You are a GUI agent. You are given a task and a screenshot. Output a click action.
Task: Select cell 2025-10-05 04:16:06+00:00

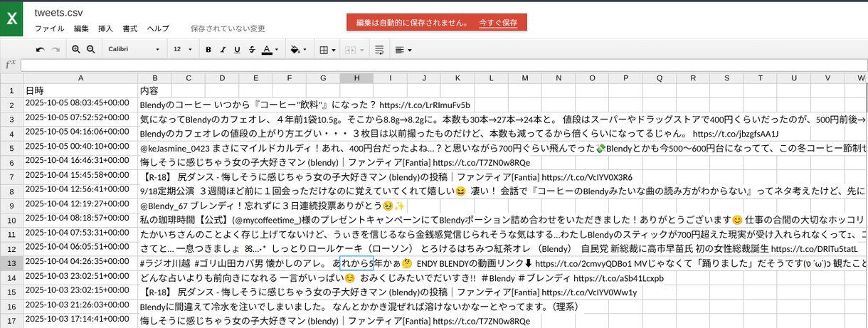coord(80,132)
